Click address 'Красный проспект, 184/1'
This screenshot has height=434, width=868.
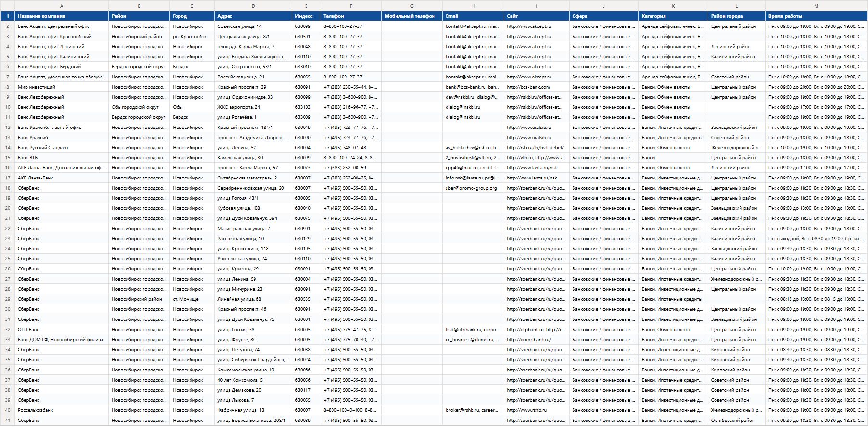(253, 128)
